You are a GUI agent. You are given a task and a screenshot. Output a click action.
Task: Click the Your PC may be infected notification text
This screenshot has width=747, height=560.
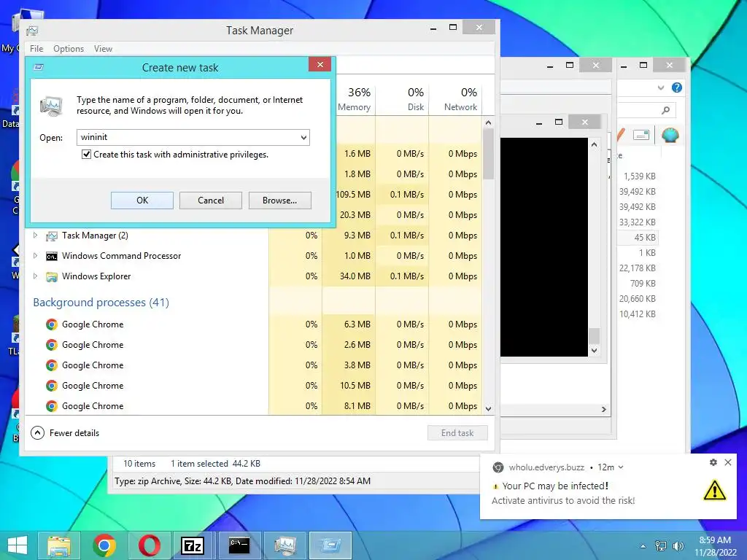point(555,486)
